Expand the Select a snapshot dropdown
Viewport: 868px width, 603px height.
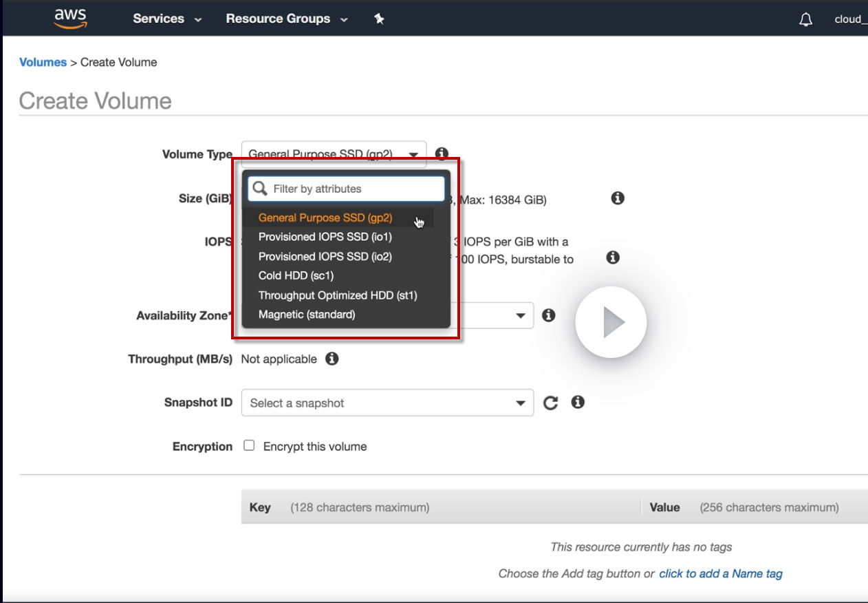coord(387,403)
